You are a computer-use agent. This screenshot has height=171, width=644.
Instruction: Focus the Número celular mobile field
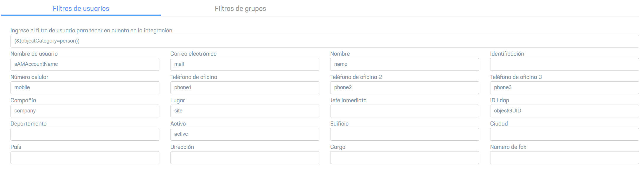(85, 88)
